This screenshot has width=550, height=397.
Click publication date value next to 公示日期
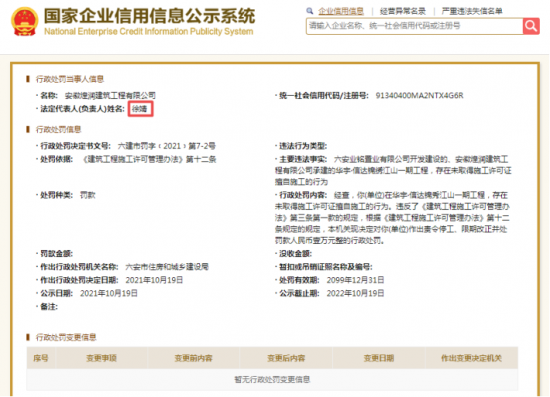click(109, 293)
